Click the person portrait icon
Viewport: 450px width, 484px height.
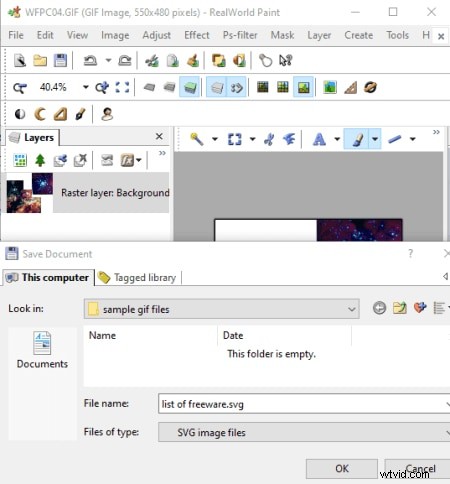pyautogui.click(x=107, y=114)
